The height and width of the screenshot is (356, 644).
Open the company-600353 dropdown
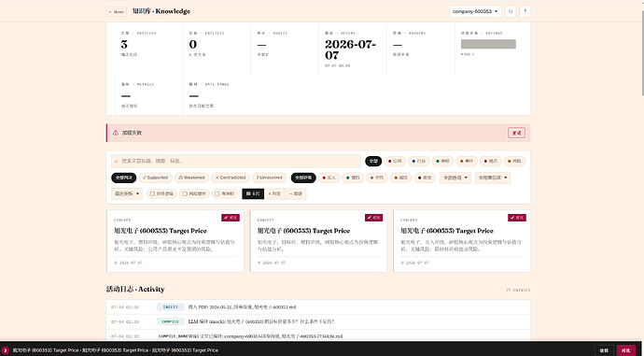(x=475, y=11)
